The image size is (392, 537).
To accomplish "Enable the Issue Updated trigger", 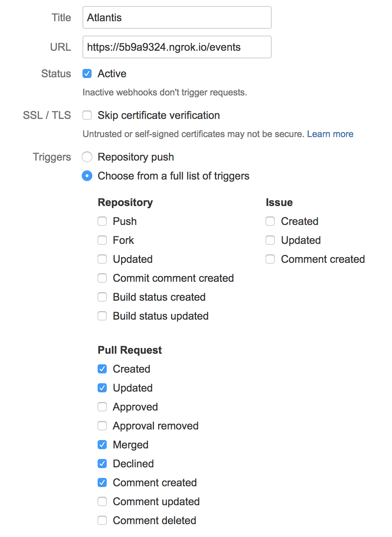I will [270, 240].
